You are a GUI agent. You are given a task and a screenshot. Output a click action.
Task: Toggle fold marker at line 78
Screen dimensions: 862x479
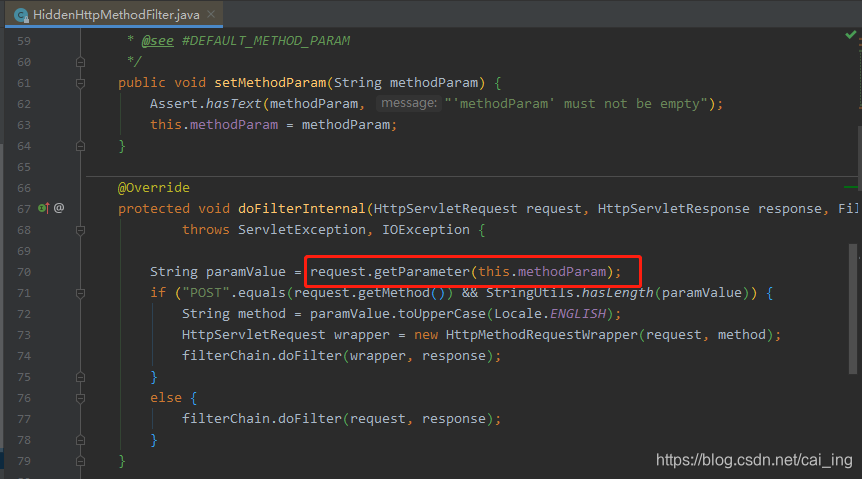80,441
